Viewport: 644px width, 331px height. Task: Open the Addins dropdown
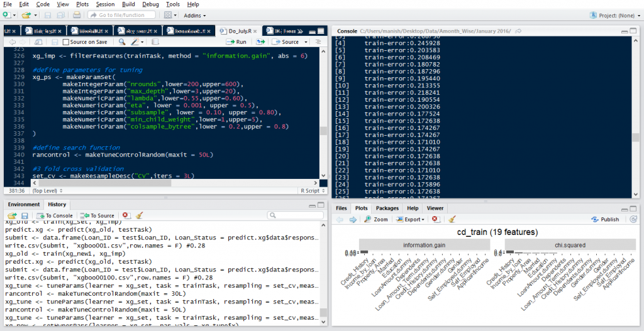click(x=195, y=14)
